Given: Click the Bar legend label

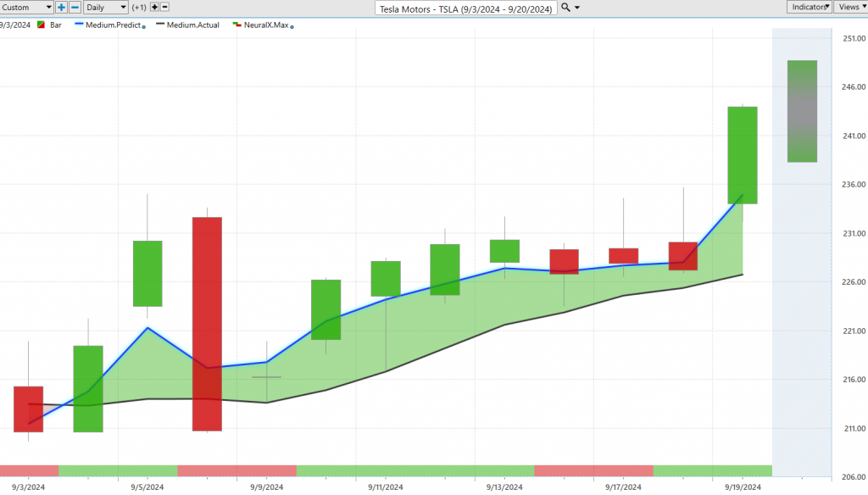Looking at the screenshot, I should coord(56,25).
